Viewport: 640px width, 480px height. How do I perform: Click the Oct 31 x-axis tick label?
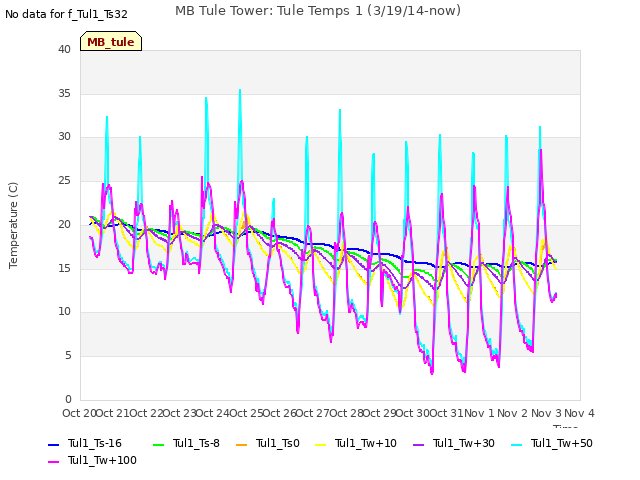click(447, 413)
